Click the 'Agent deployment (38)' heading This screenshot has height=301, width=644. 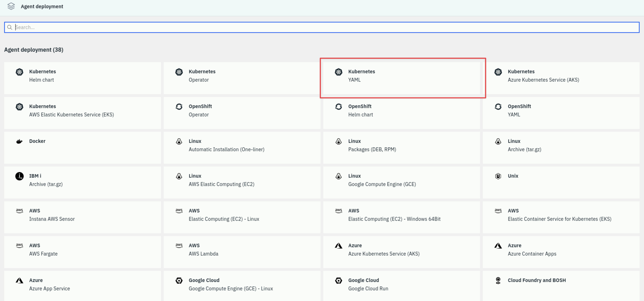click(34, 50)
